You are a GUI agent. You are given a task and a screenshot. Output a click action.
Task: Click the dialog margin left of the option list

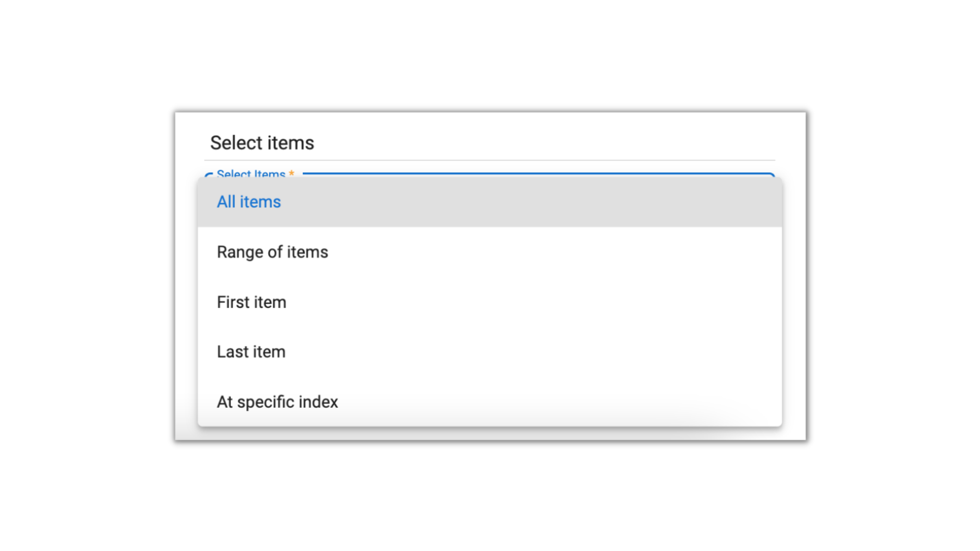[x=186, y=304]
